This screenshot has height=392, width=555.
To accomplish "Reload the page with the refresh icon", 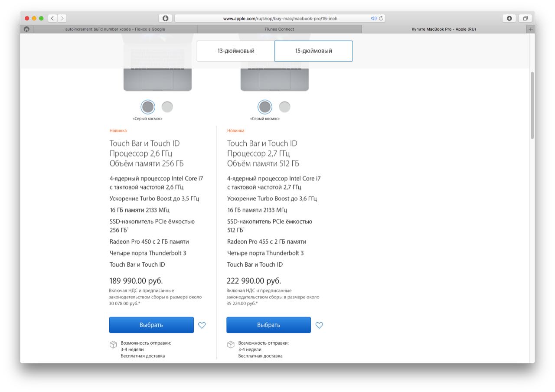I will (x=381, y=18).
